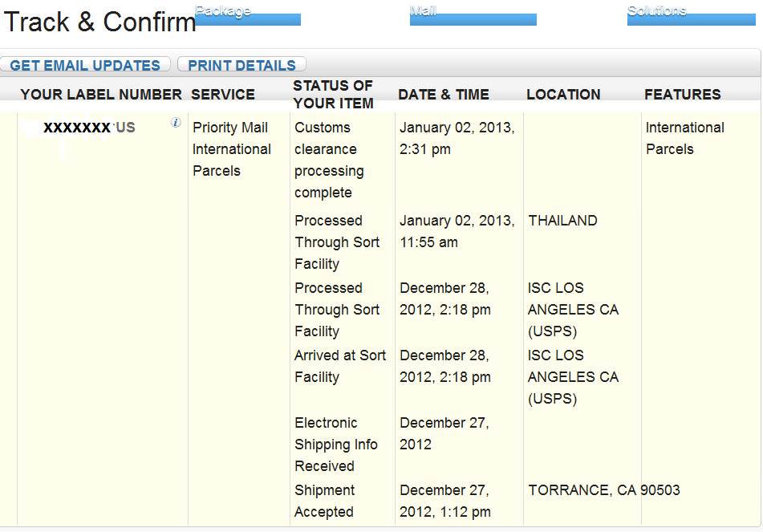
Task: Click Priority Mail International Parcels service text
Action: tap(232, 149)
